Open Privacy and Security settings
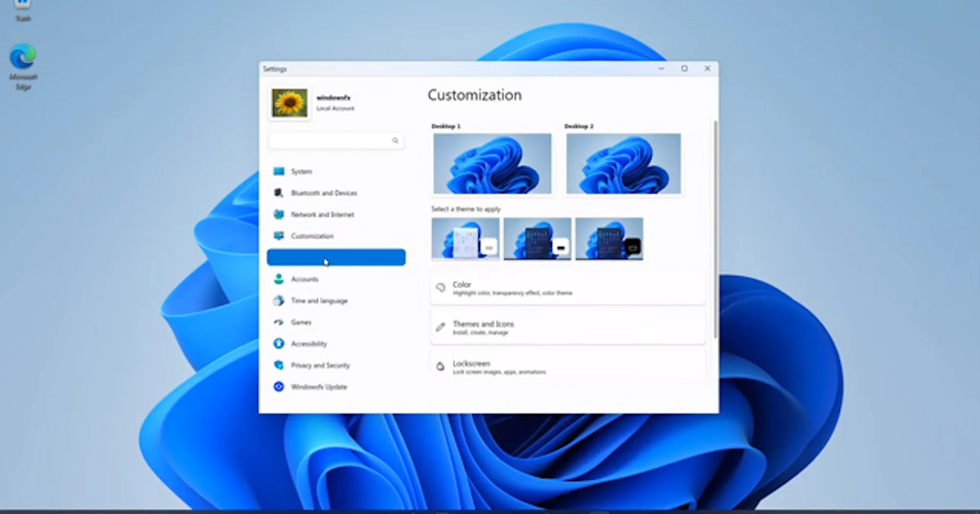This screenshot has width=980, height=514. [x=336, y=365]
